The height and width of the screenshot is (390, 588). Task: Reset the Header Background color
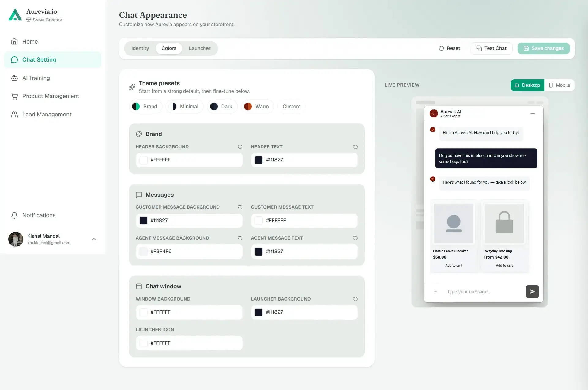[x=240, y=147]
